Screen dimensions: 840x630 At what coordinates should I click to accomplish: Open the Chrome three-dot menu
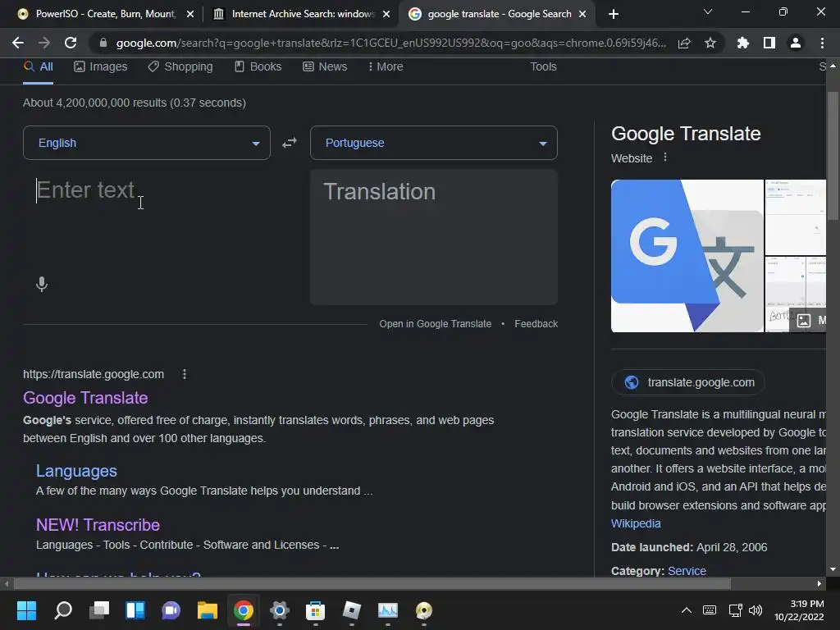tap(822, 43)
